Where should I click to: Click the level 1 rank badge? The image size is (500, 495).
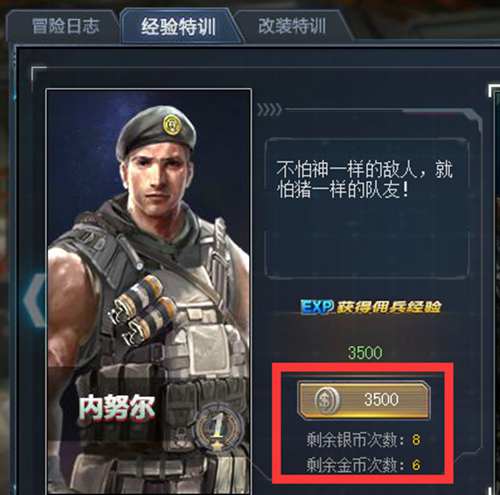218,427
